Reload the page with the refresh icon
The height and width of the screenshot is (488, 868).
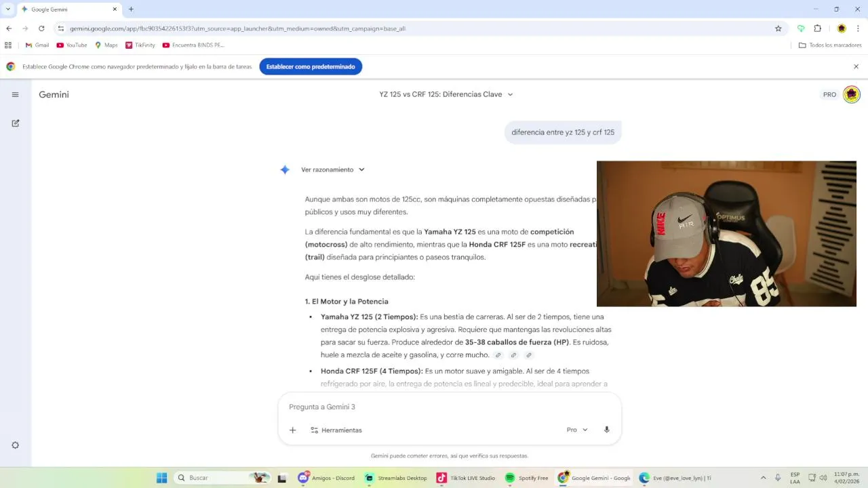[x=41, y=28]
